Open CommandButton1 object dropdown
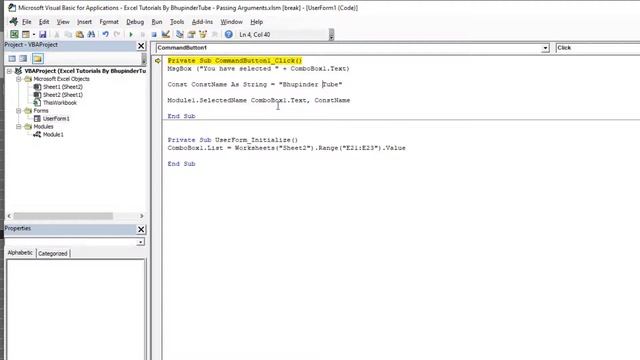This screenshot has width=640, height=360. [x=545, y=48]
